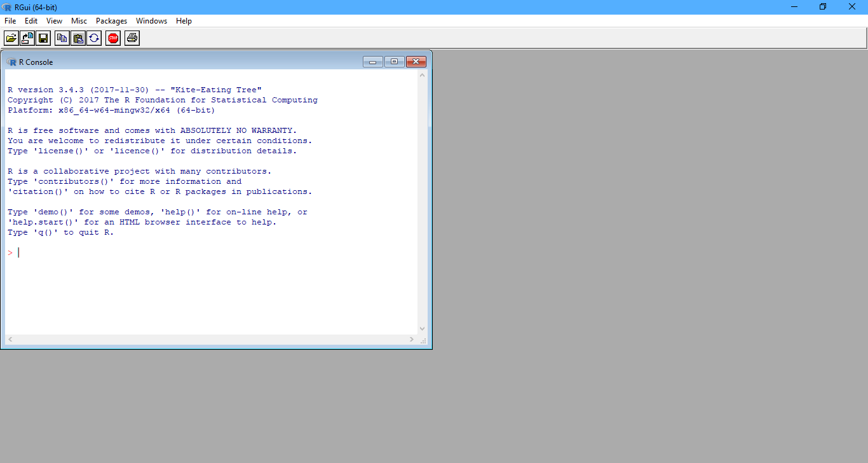Screen dimensions: 868x463
Task: Click the 'demo()' text in console
Action: click(x=53, y=212)
